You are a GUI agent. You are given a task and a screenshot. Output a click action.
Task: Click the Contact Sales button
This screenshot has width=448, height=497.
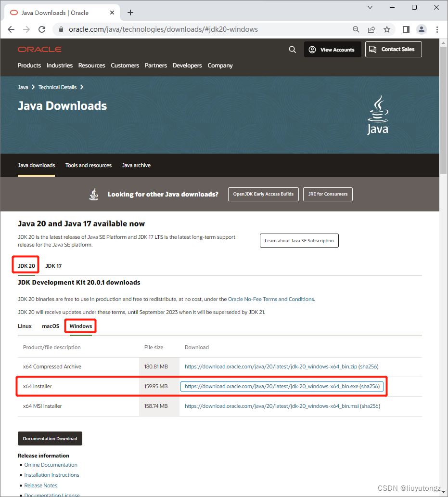[x=393, y=50]
